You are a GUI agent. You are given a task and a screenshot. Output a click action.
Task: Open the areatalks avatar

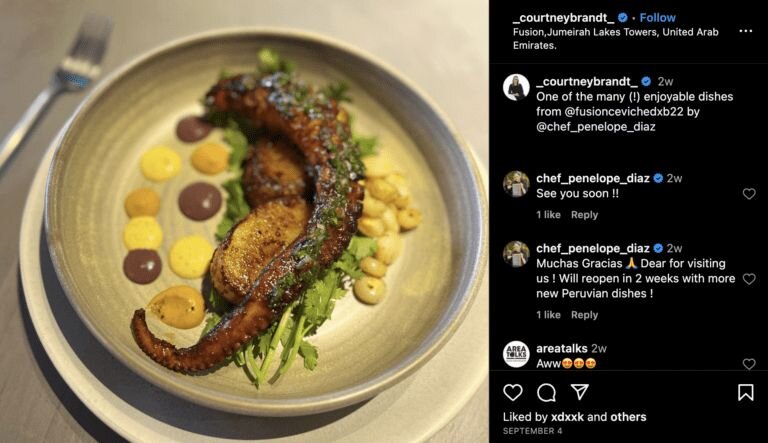tap(516, 354)
